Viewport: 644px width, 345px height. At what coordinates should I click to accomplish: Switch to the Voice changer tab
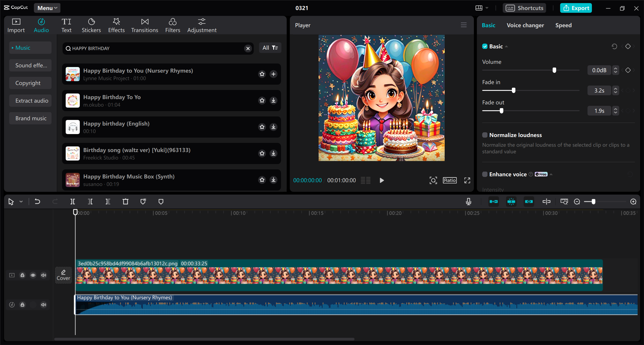tap(525, 25)
